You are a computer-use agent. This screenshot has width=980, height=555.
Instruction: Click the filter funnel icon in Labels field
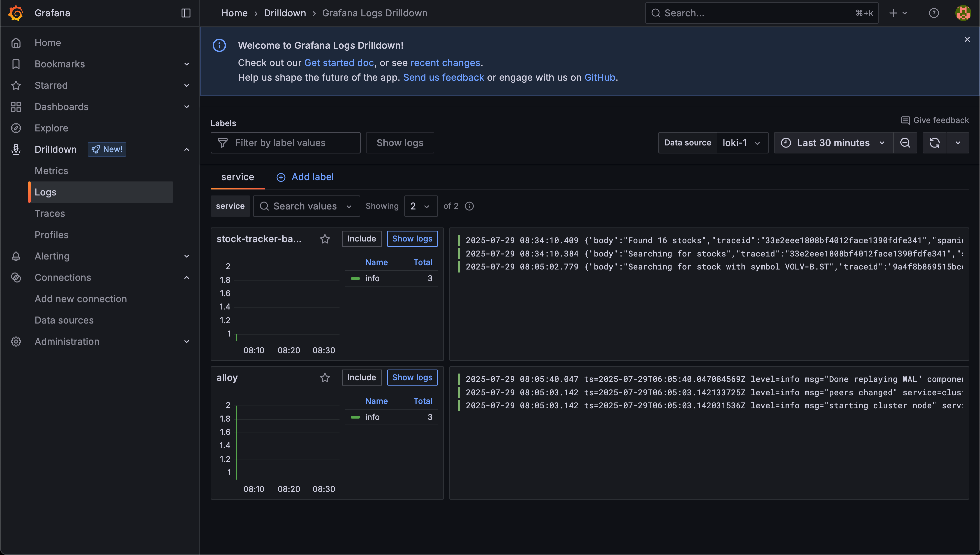(x=222, y=142)
